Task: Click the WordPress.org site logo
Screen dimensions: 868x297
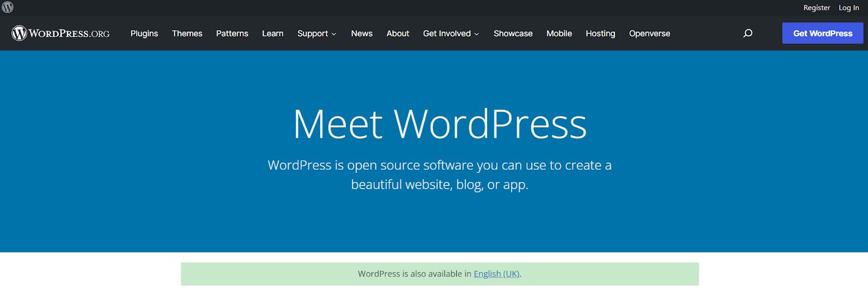Action: 61,33
